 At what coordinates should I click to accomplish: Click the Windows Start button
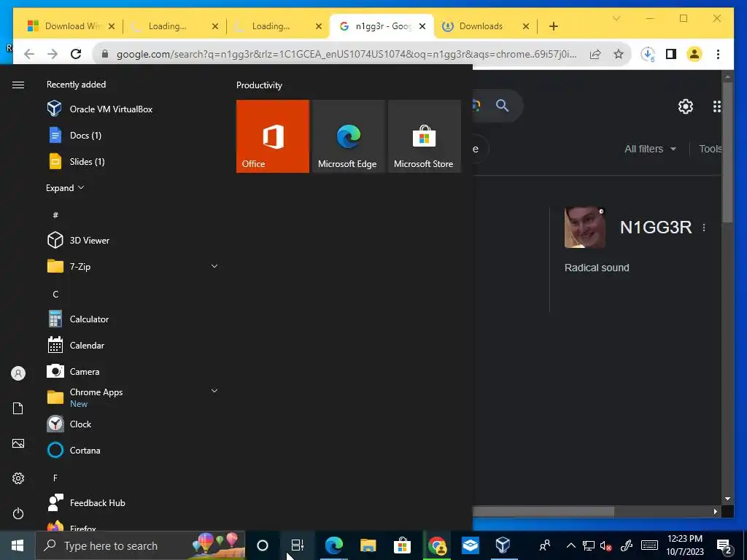(18, 545)
